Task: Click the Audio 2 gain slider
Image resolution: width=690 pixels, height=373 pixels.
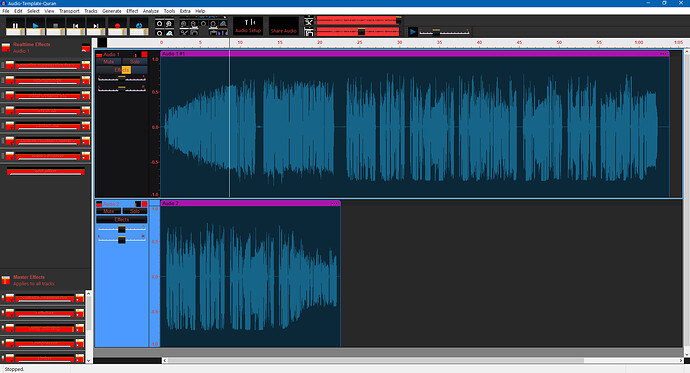Action: coord(122,229)
